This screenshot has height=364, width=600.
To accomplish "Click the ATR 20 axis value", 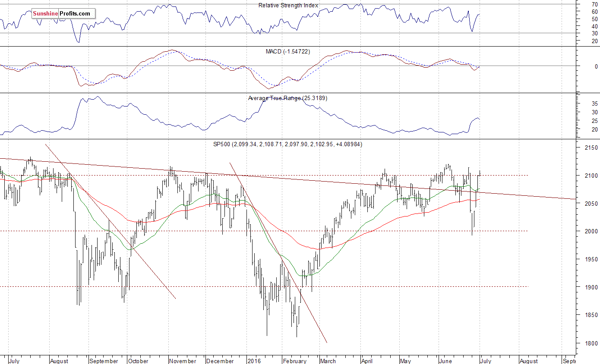I will pyautogui.click(x=594, y=129).
